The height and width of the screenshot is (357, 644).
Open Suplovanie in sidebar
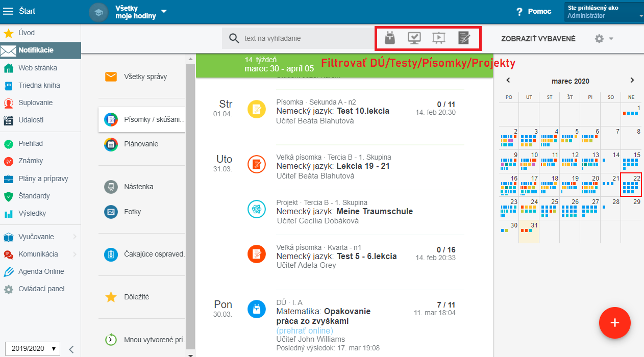(x=40, y=103)
